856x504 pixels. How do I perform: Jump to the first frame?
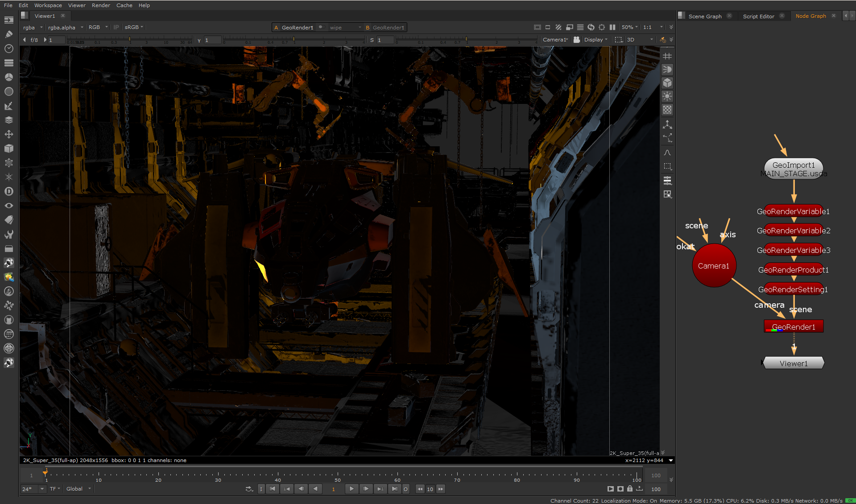coord(272,489)
